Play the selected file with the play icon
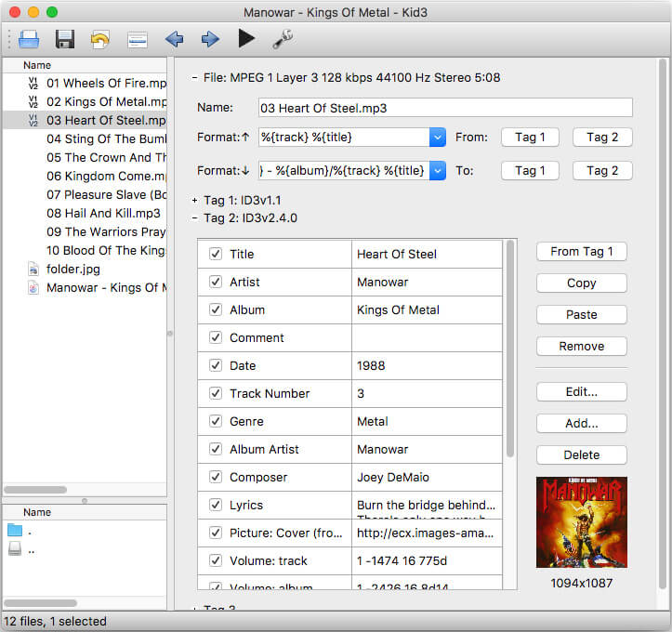672x632 pixels. click(x=246, y=38)
